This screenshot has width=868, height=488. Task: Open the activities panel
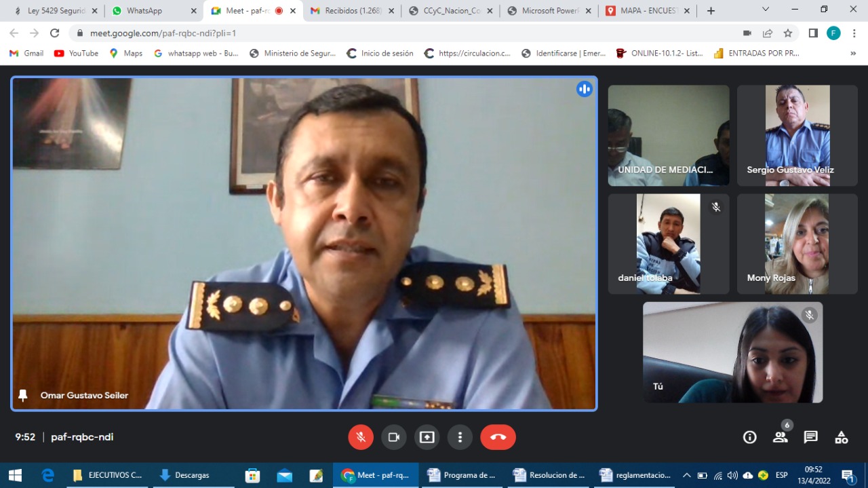point(841,437)
